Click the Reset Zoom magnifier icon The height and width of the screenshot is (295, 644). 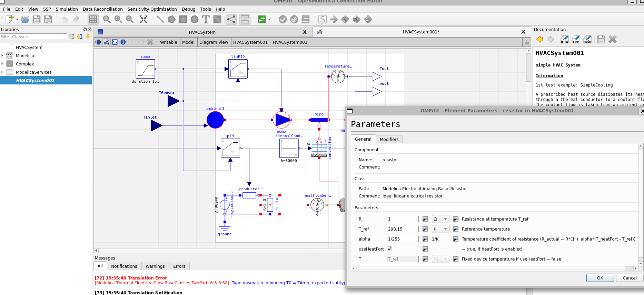107,19
